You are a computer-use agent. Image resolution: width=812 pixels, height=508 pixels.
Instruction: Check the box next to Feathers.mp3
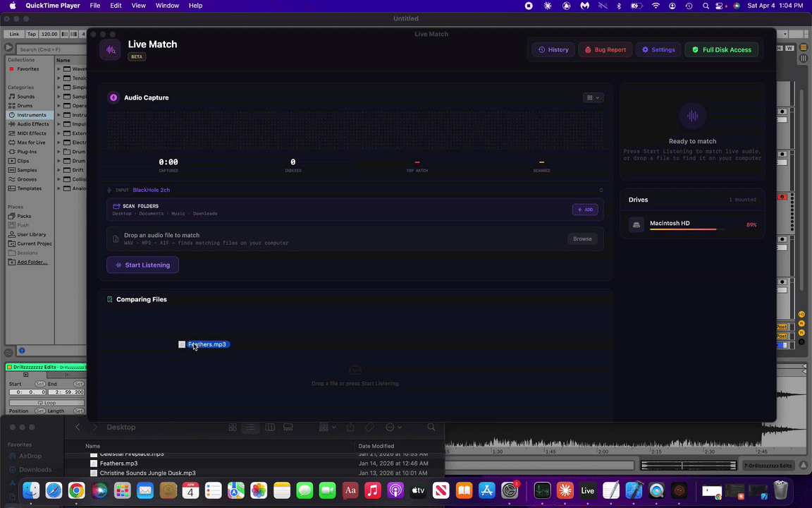click(182, 344)
